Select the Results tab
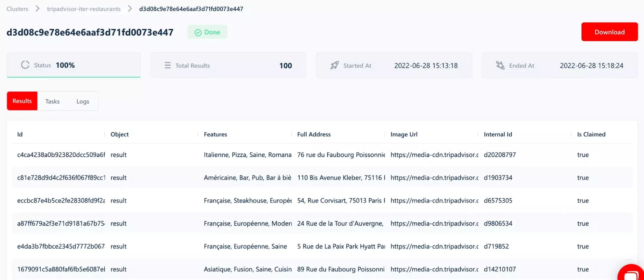The height and width of the screenshot is (280, 644). coord(22,101)
